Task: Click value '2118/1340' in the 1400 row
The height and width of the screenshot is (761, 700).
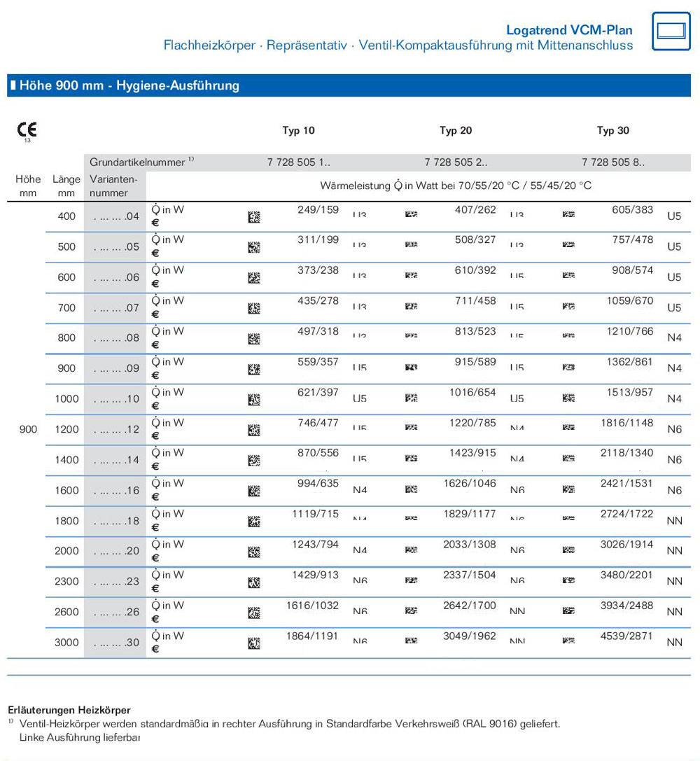Action: coord(626,453)
